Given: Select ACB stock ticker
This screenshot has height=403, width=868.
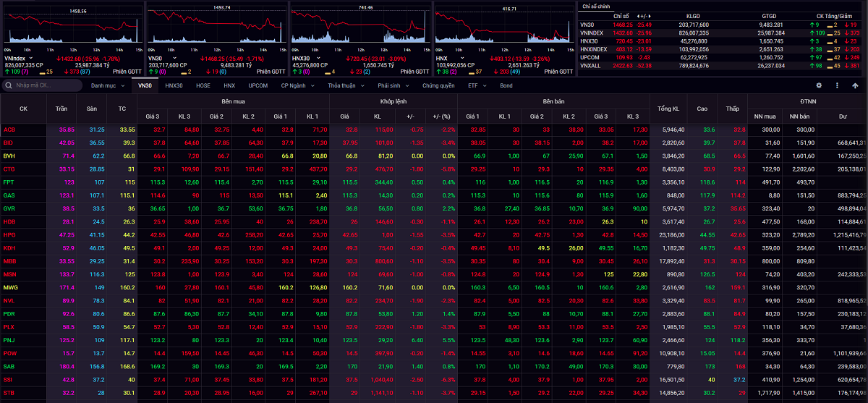Looking at the screenshot, I should 9,130.
